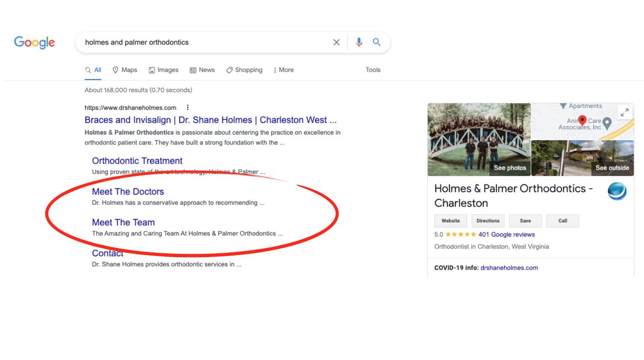Screen dimensions: 644x360
Task: Click the Call button
Action: coord(563,221)
